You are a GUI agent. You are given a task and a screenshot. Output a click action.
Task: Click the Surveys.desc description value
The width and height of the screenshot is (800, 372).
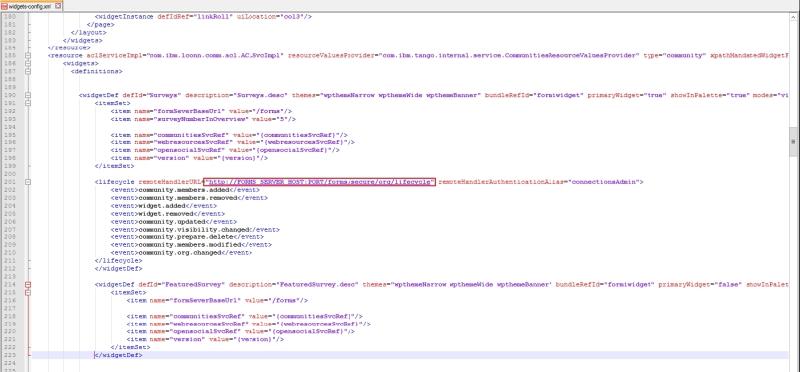point(261,95)
